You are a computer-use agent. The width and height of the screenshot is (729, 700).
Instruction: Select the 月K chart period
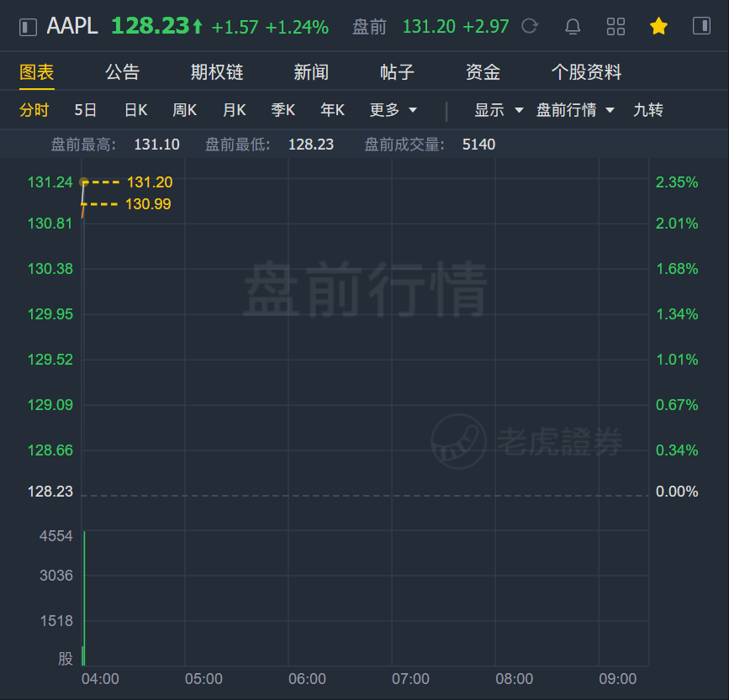[234, 110]
